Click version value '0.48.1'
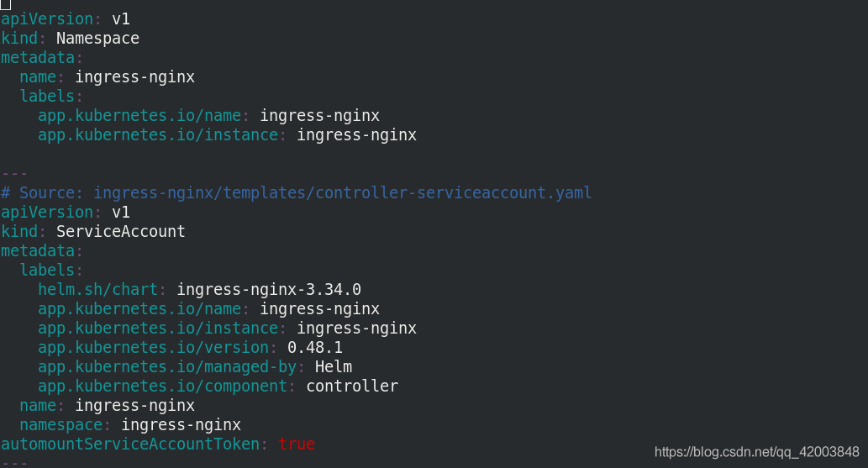Image resolution: width=868 pixels, height=468 pixels. pyautogui.click(x=315, y=348)
